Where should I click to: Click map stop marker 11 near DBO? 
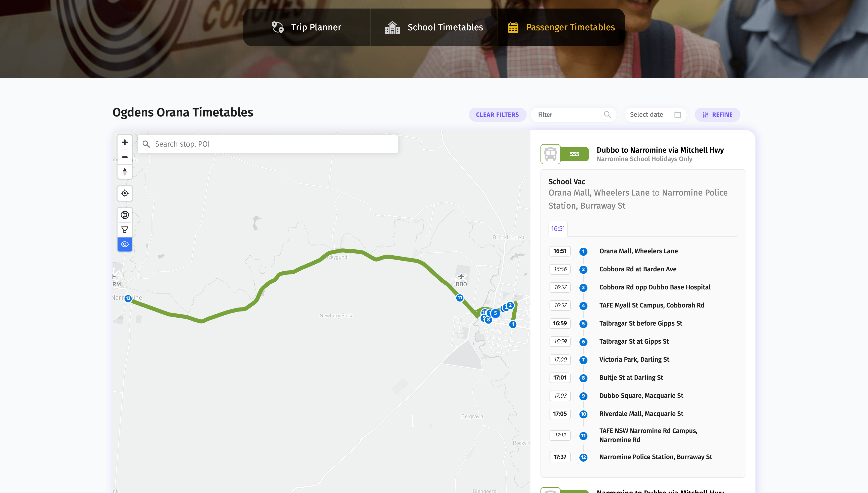[459, 298]
